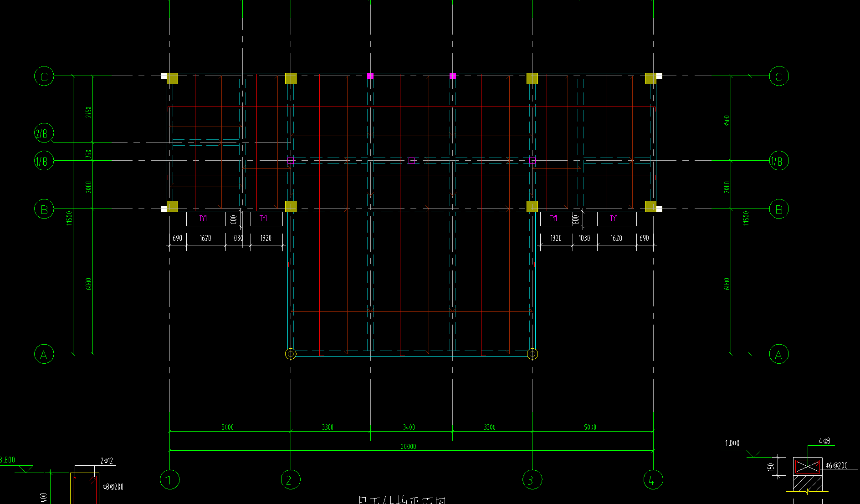The width and height of the screenshot is (860, 504).
Task: Select the TY1 label just left of axis 2
Action: tap(263, 218)
